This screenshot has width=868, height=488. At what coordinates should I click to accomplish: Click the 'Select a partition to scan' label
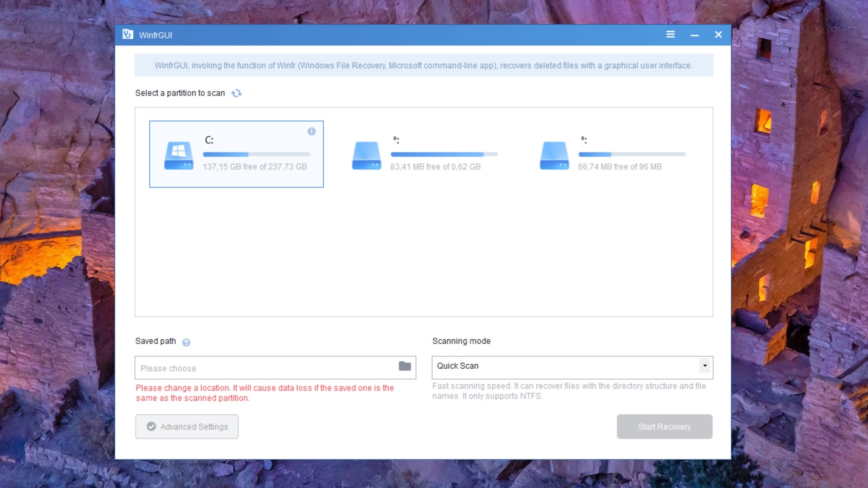(x=180, y=93)
